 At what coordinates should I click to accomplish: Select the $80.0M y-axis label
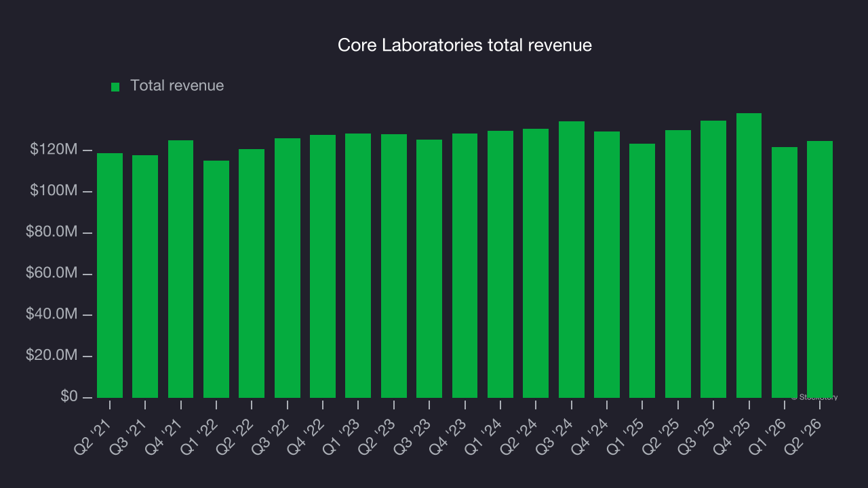pyautogui.click(x=52, y=232)
